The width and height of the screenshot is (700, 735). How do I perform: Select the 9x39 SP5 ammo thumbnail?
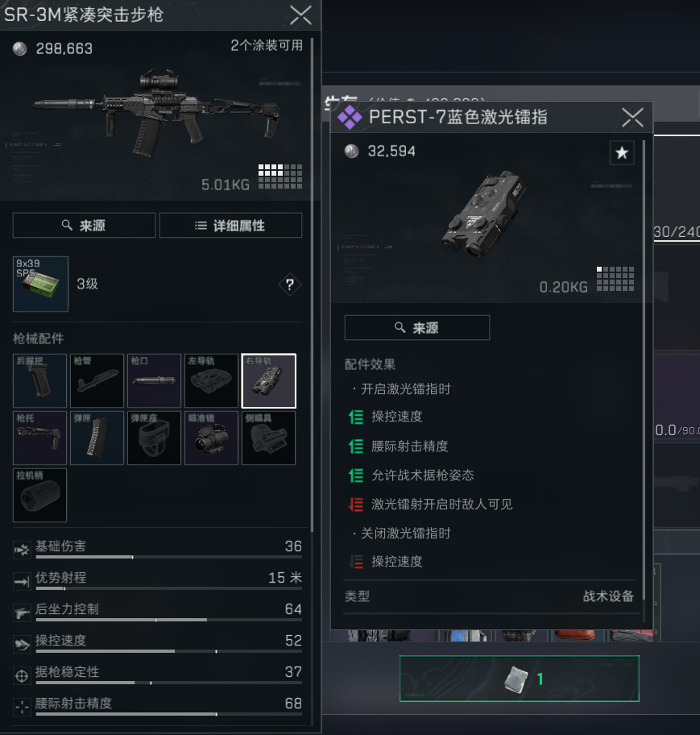click(41, 284)
